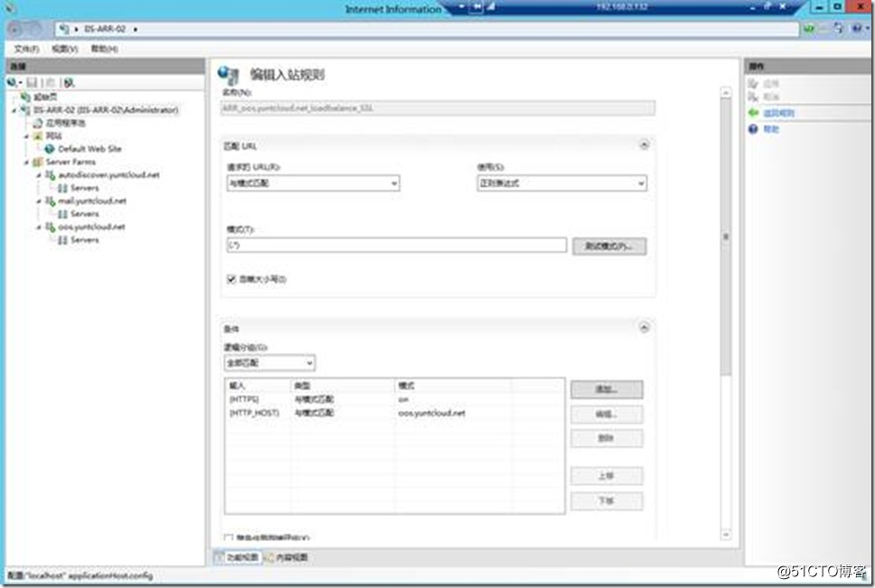Click the delete connection icon in Connections toolbar
This screenshot has height=588, width=875.
[69, 82]
